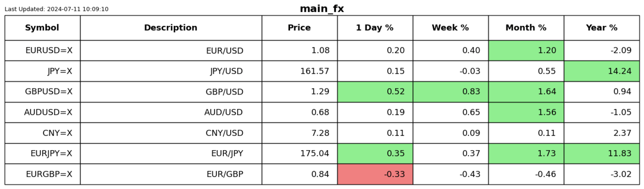The width and height of the screenshot is (644, 189).
Task: Click the green 14.24 year cell
Action: click(602, 71)
